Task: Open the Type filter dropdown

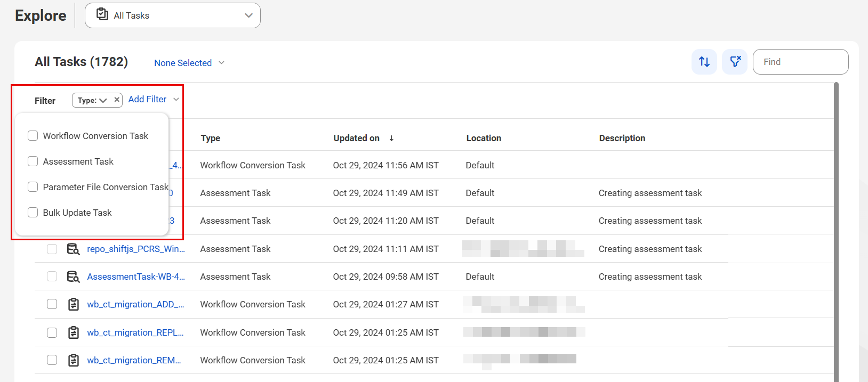Action: 92,100
